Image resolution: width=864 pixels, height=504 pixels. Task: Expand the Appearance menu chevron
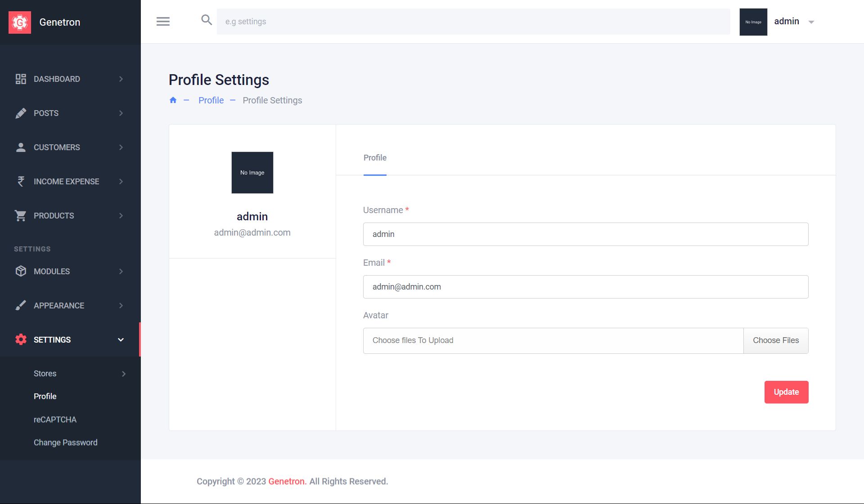(121, 306)
